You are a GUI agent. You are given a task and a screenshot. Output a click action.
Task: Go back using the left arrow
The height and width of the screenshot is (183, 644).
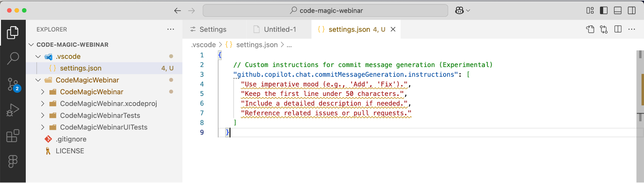(177, 11)
